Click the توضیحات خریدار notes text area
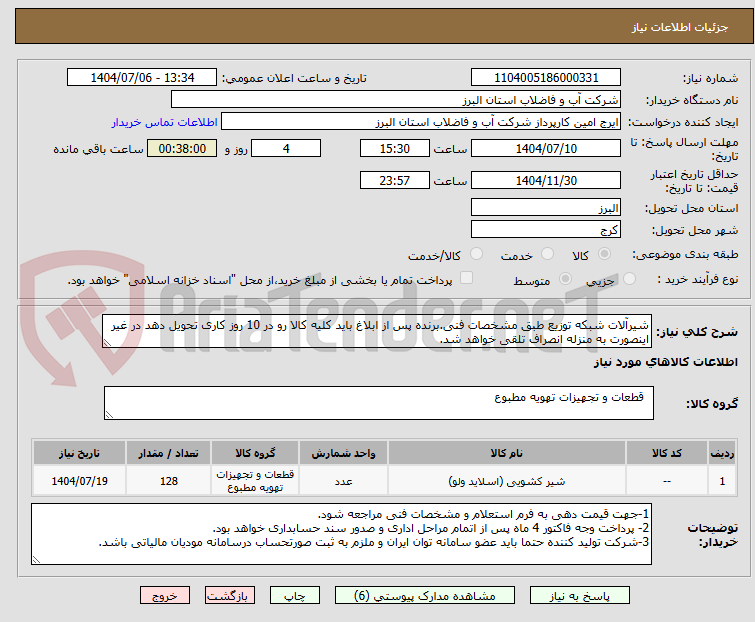This screenshot has width=755, height=622. (x=341, y=534)
